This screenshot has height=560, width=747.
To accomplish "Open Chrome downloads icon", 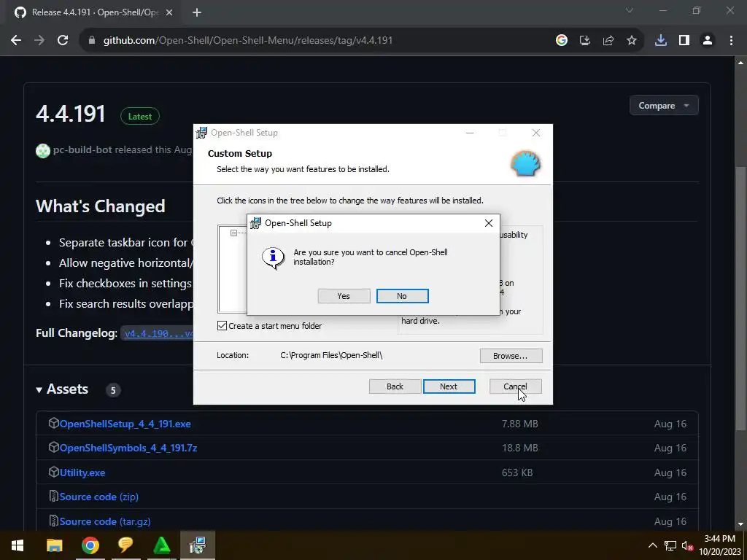I will [661, 41].
